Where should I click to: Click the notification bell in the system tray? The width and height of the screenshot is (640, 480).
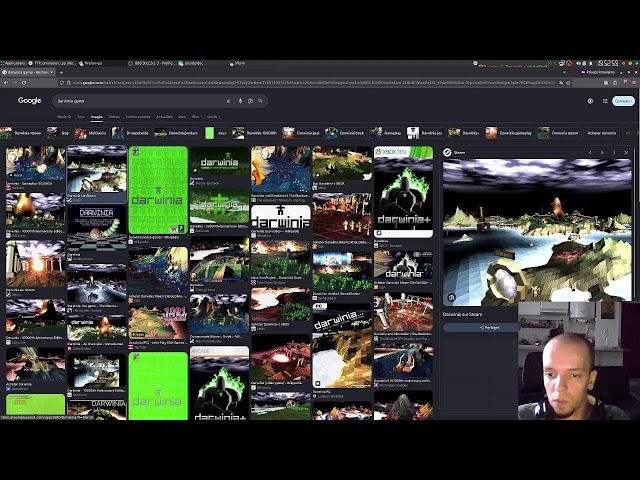tap(591, 63)
